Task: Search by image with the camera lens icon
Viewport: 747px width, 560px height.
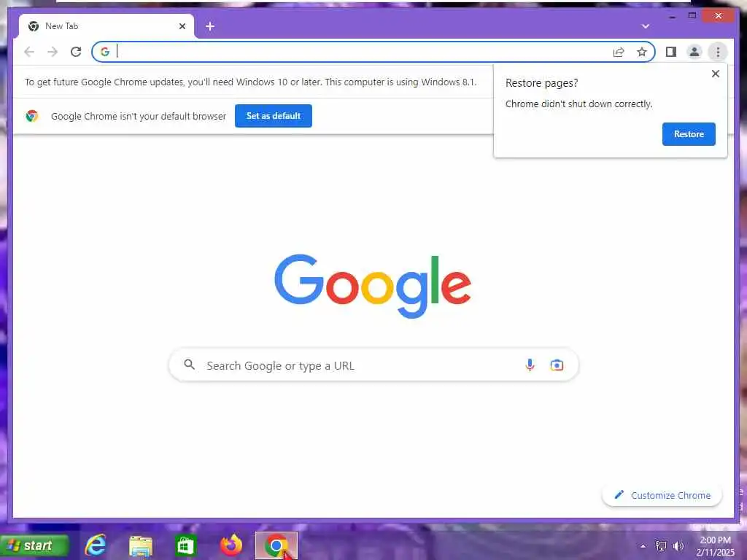Action: click(x=557, y=365)
